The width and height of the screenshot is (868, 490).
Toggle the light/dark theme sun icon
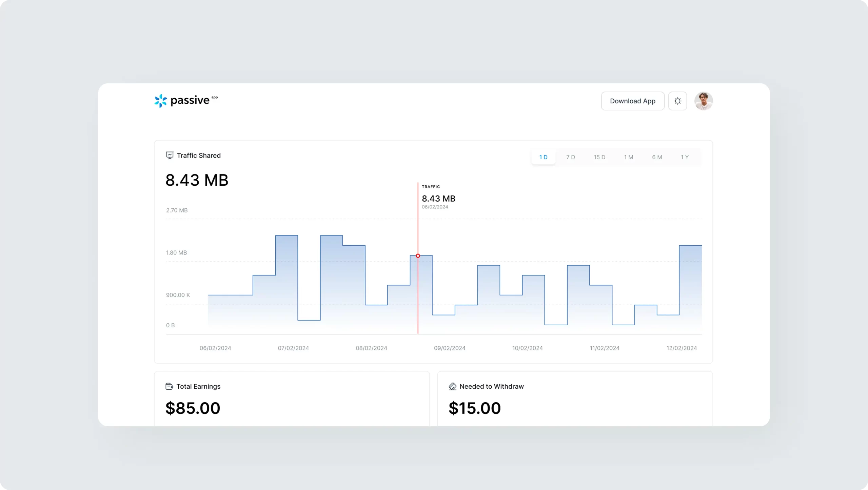(677, 101)
